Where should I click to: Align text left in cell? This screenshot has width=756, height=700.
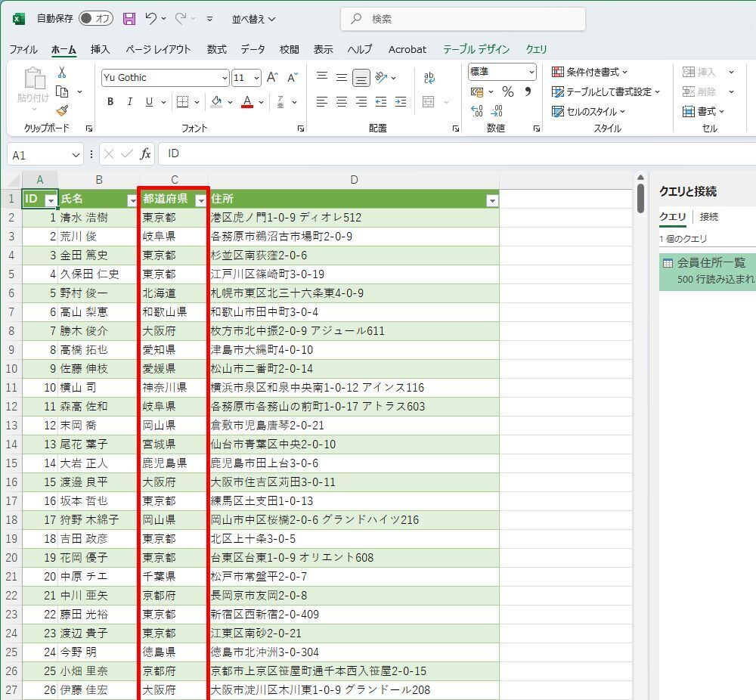322,102
